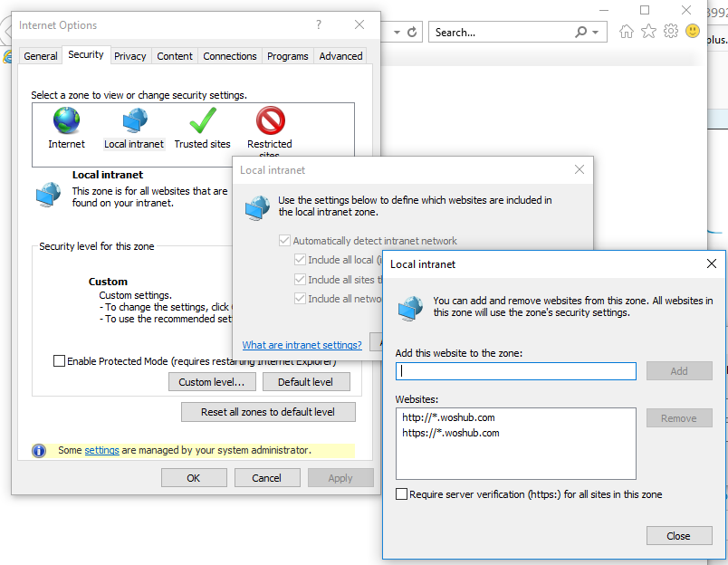Click the smiley feedback icon

[692, 31]
